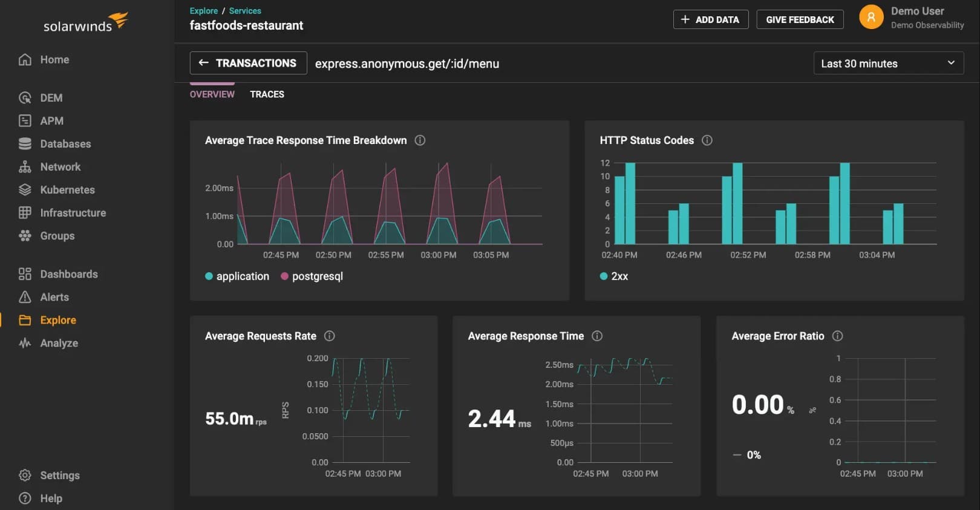The image size is (980, 510).
Task: Click the GIVE FEEDBACK button
Action: point(800,19)
